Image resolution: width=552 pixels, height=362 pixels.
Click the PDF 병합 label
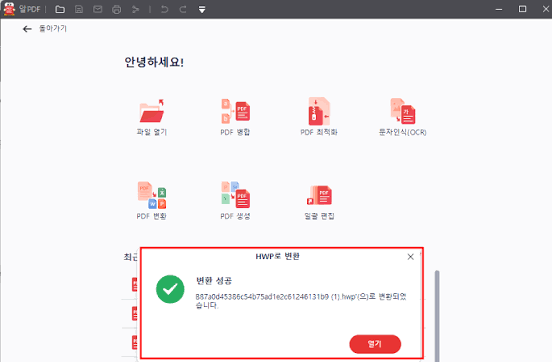235,132
